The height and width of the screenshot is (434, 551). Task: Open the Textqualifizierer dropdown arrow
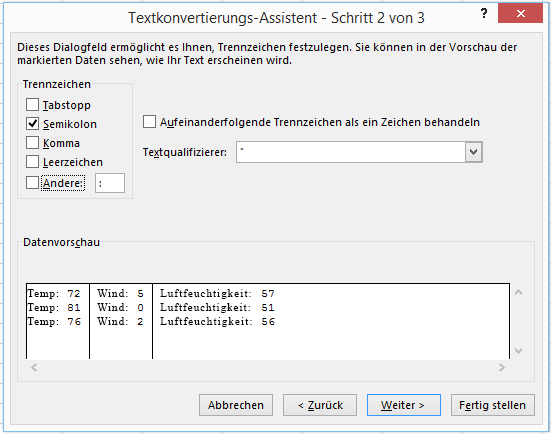[474, 152]
